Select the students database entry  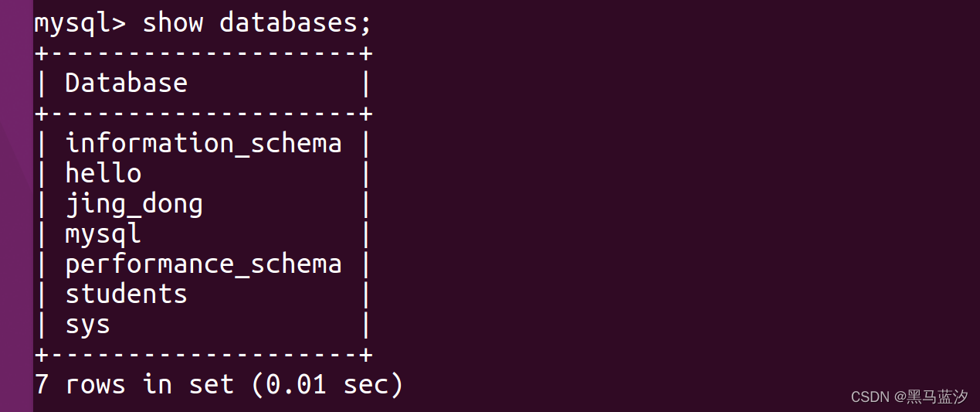(x=126, y=295)
